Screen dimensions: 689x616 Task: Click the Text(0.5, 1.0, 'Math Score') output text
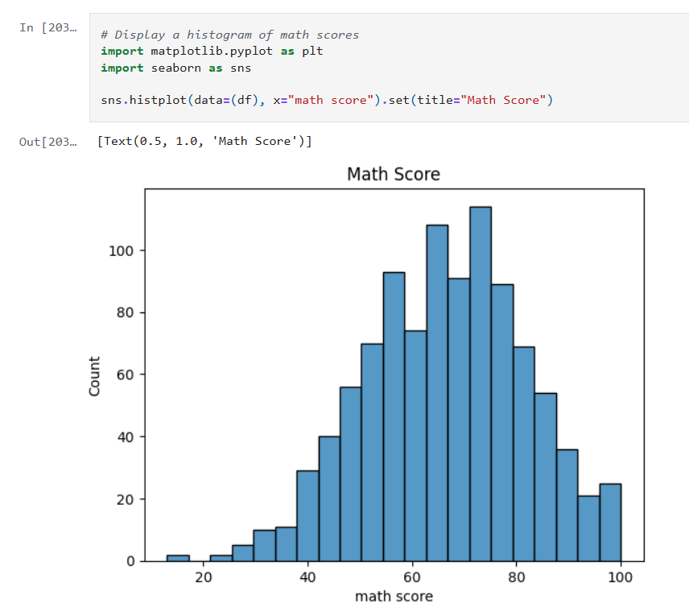204,142
